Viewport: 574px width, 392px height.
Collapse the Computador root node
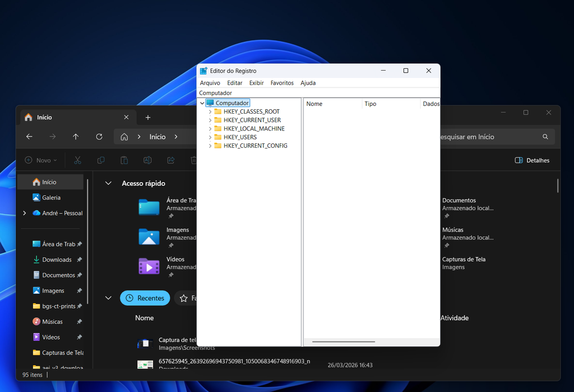pos(202,103)
